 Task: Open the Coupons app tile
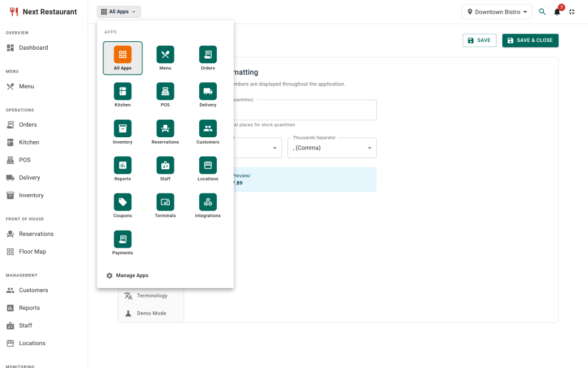pyautogui.click(x=123, y=205)
